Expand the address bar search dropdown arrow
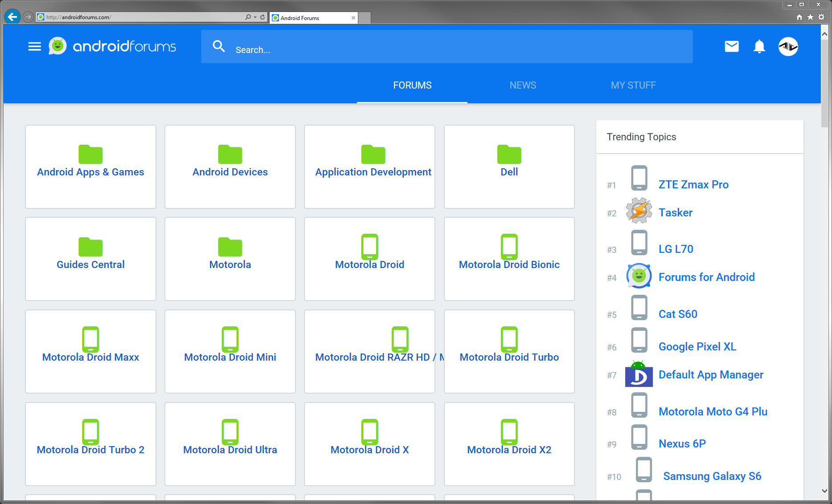Viewport: 832px width, 504px height. pyautogui.click(x=255, y=17)
